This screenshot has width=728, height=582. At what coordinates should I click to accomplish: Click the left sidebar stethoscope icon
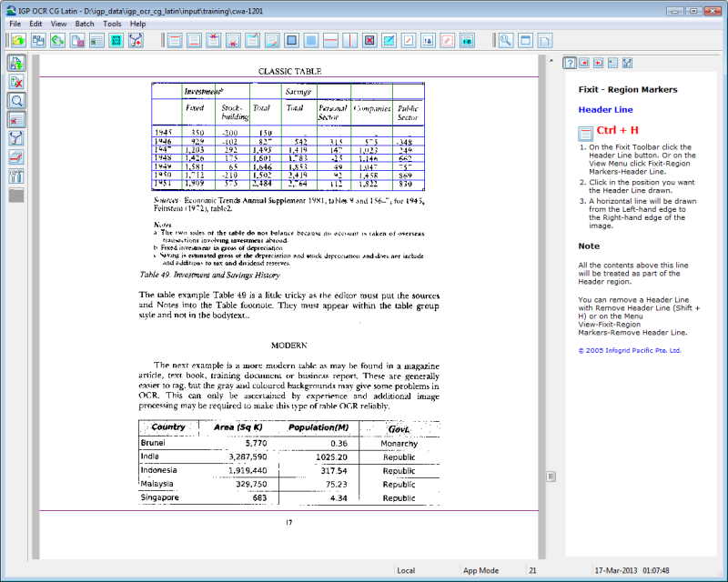coord(16,138)
